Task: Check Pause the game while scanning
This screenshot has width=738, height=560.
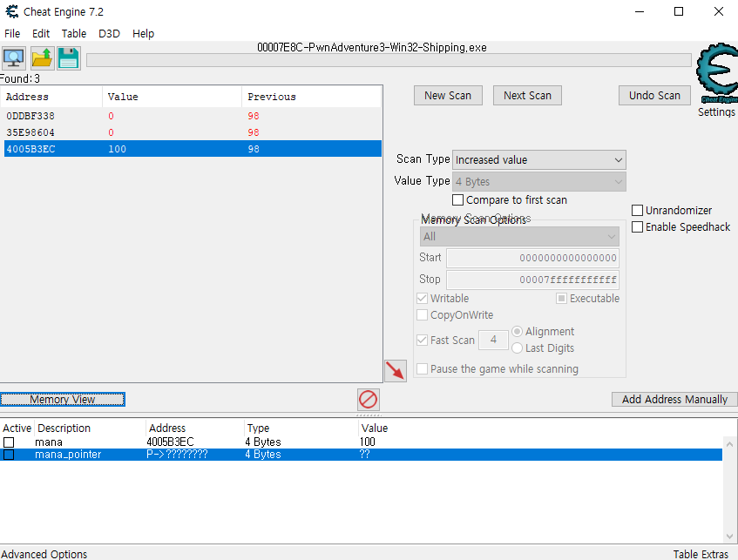Action: [423, 369]
